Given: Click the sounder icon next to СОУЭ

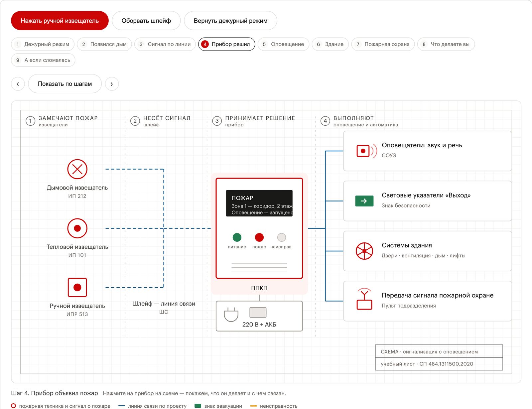Looking at the screenshot, I should [x=366, y=151].
